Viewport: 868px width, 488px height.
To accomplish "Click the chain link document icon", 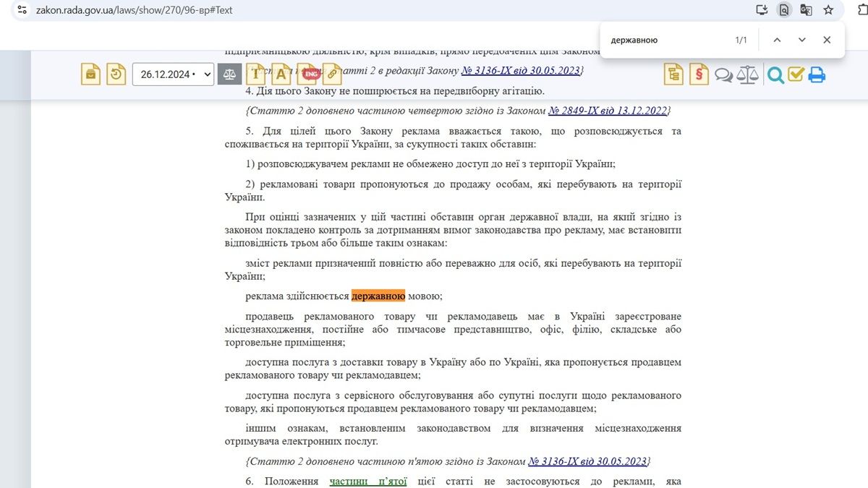I will 333,74.
